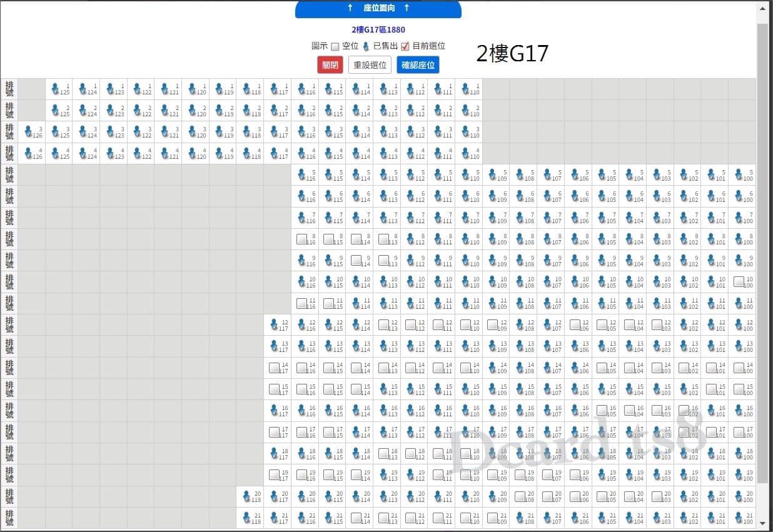Image resolution: width=773 pixels, height=532 pixels.
Task: Select sold seat row 21 number 100
Action: click(739, 518)
